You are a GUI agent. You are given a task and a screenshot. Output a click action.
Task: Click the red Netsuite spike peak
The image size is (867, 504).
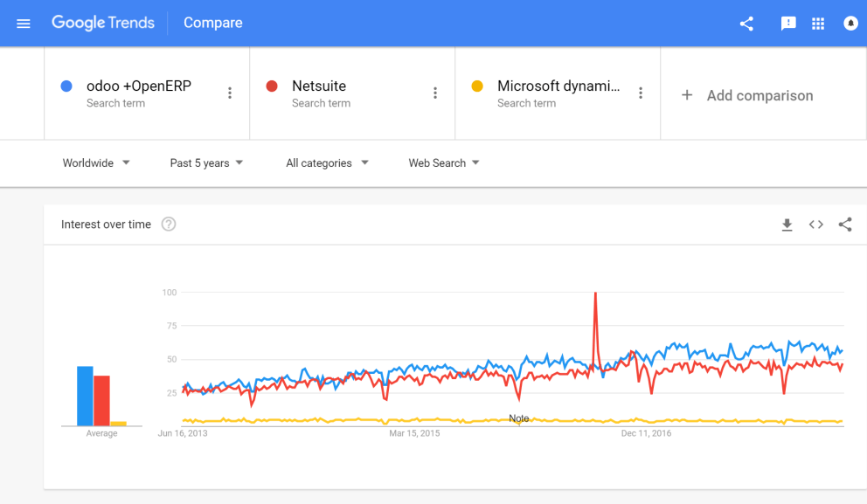pyautogui.click(x=595, y=293)
